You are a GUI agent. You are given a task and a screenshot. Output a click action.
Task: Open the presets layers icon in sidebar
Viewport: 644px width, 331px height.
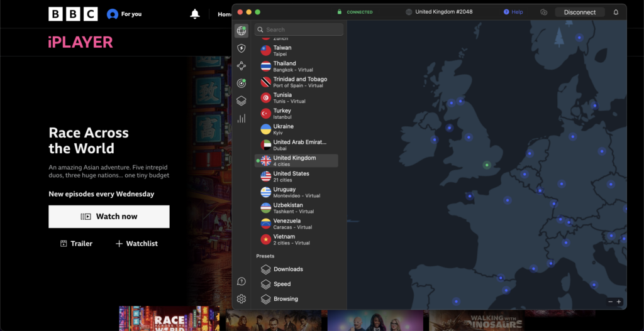tap(241, 101)
